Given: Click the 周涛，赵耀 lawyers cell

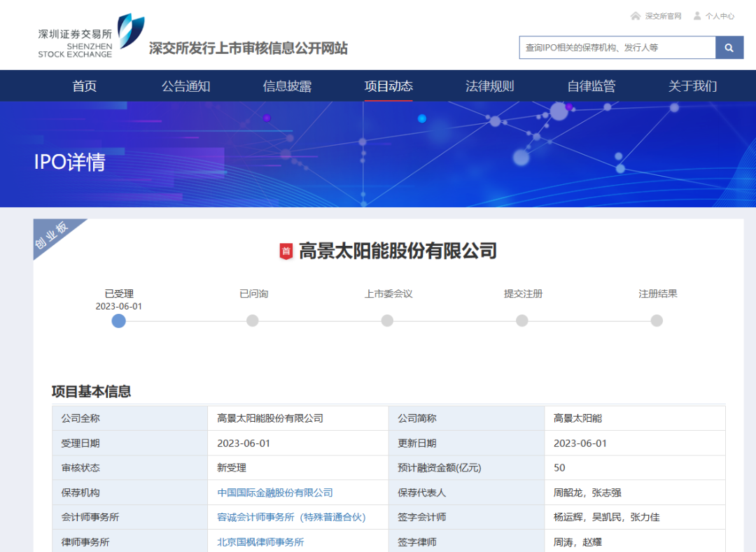Looking at the screenshot, I should [x=635, y=542].
